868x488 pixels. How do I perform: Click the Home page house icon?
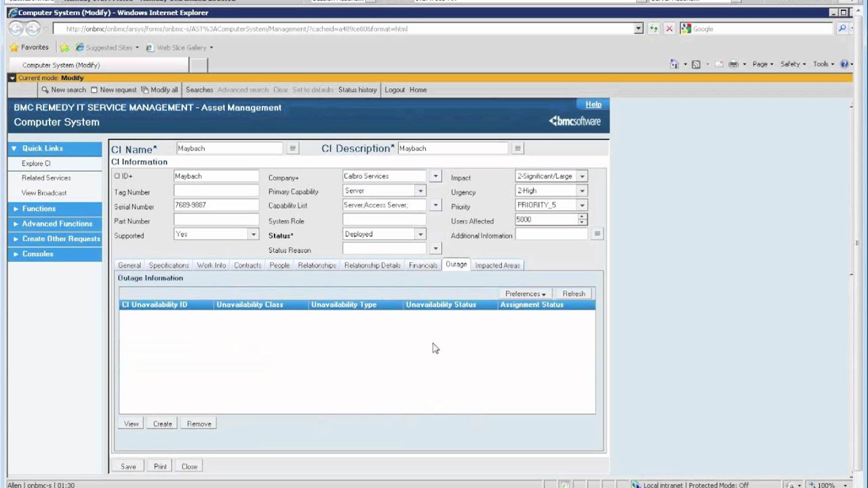pyautogui.click(x=674, y=64)
